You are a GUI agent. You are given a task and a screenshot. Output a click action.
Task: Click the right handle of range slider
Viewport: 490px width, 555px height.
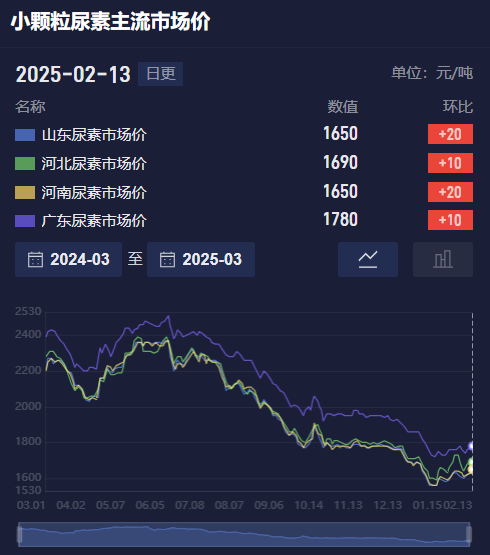(x=469, y=534)
